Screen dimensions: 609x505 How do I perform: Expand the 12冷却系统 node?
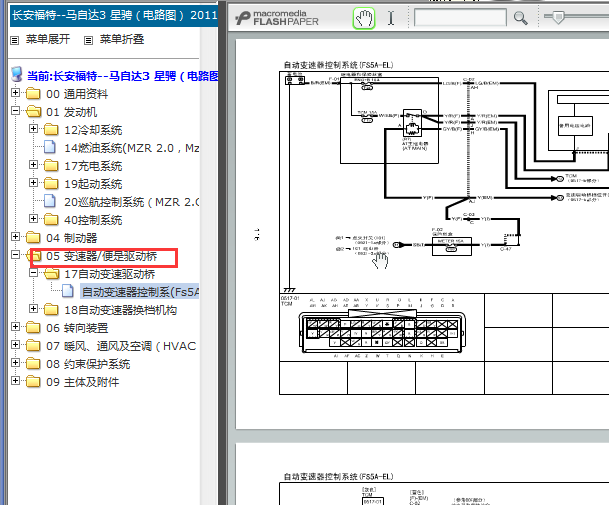33,129
